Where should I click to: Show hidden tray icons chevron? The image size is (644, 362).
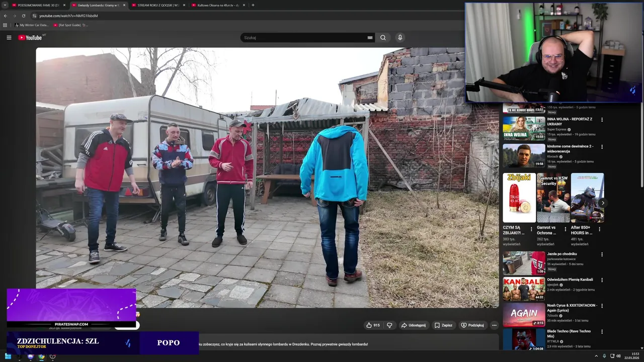point(596,356)
